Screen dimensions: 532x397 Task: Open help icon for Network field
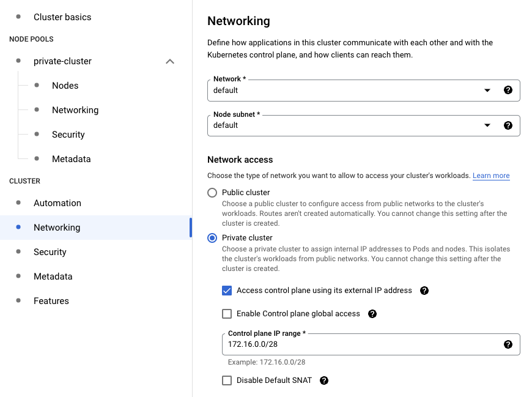point(508,90)
